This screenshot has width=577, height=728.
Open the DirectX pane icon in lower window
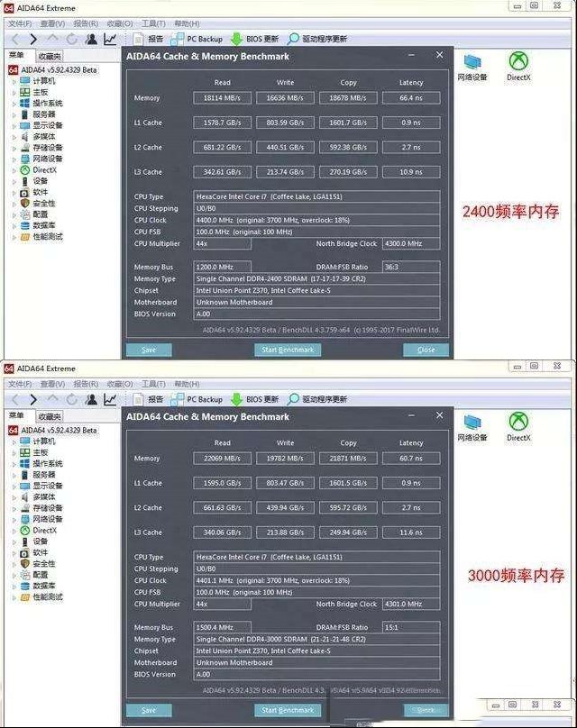pyautogui.click(x=518, y=427)
